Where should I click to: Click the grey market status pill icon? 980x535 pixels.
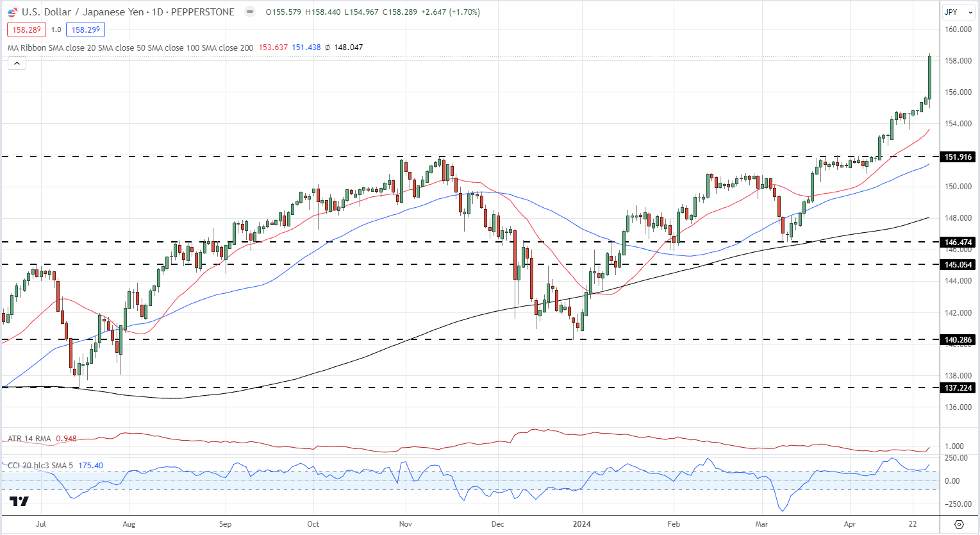coord(251,12)
